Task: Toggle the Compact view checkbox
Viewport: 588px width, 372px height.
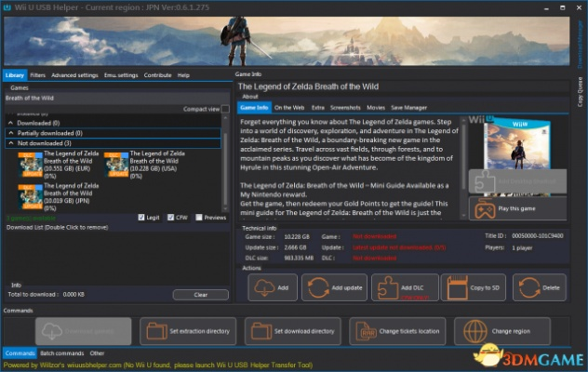Action: 225,109
